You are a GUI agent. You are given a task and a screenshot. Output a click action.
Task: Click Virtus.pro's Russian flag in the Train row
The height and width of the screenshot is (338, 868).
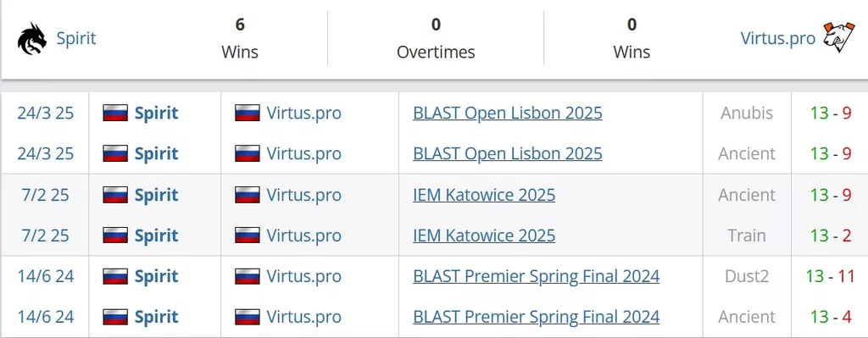click(x=247, y=235)
